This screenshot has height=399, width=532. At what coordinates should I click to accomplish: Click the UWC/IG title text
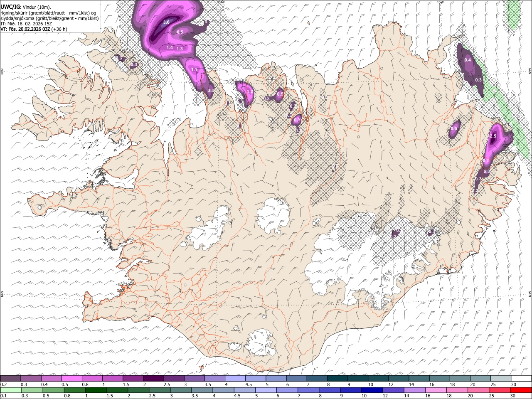(10, 7)
